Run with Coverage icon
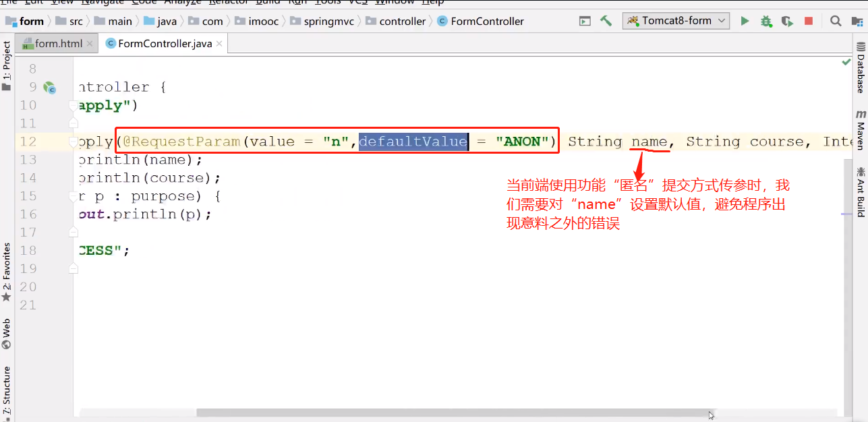Screen dimensions: 868x422 [786, 21]
